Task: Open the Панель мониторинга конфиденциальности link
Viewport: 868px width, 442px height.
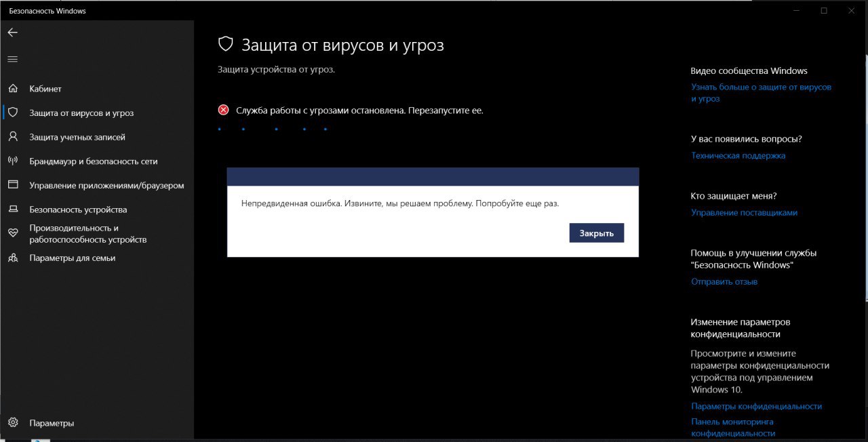Action: click(733, 427)
